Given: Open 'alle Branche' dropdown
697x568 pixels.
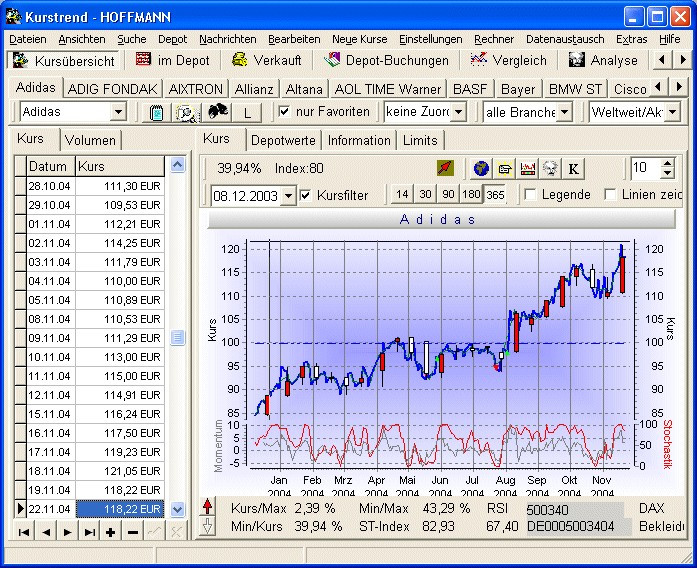Looking at the screenshot, I should (x=564, y=112).
